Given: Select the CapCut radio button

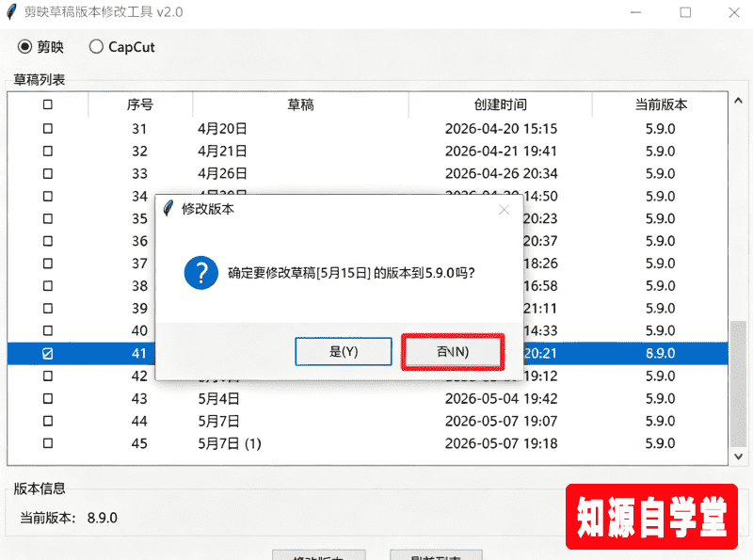Looking at the screenshot, I should tap(96, 46).
